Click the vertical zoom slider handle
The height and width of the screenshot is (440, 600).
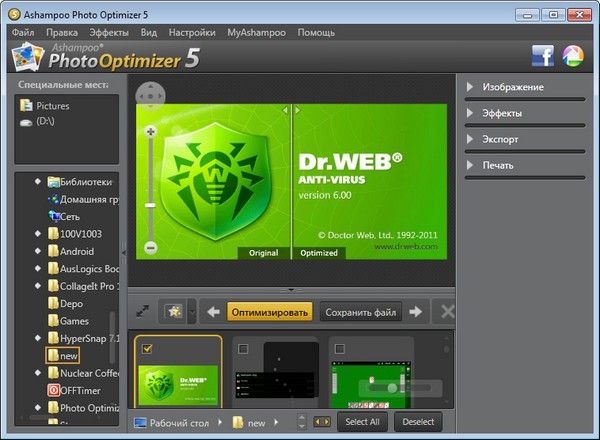click(x=151, y=205)
